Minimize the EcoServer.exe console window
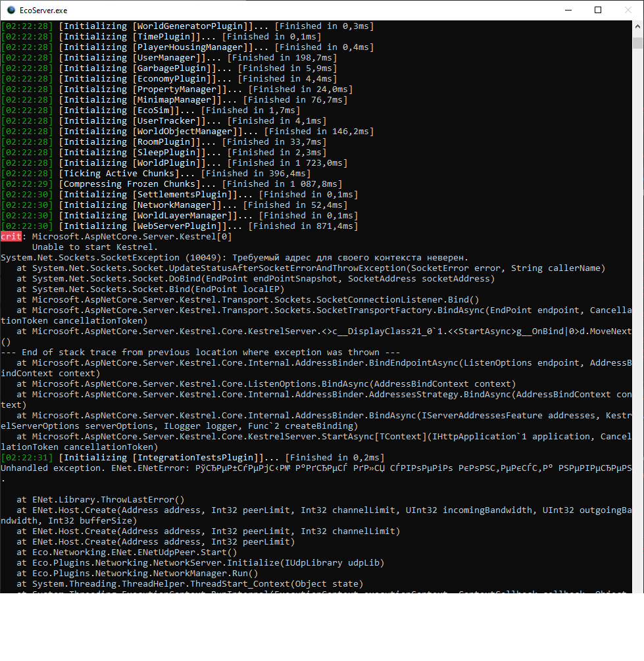644x661 pixels. coord(568,10)
